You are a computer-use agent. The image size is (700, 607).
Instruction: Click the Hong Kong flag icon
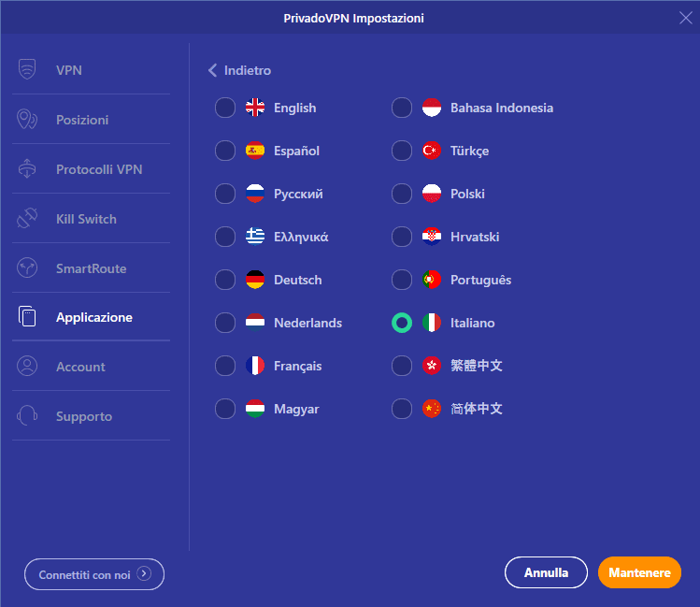(432, 366)
